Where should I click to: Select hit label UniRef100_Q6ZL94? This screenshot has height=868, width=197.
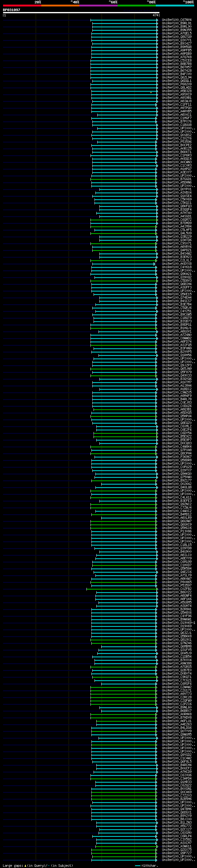click(x=177, y=78)
